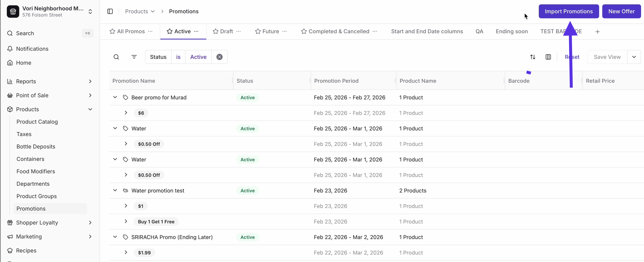Image resolution: width=644 pixels, height=262 pixels.
Task: Open the Save View dropdown chevron
Action: pos(634,57)
